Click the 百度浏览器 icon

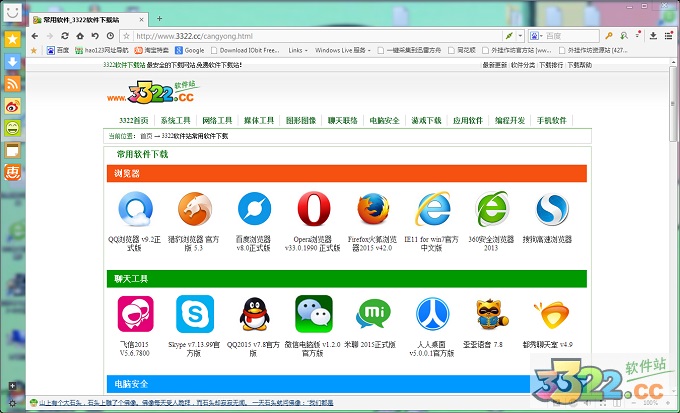click(255, 209)
